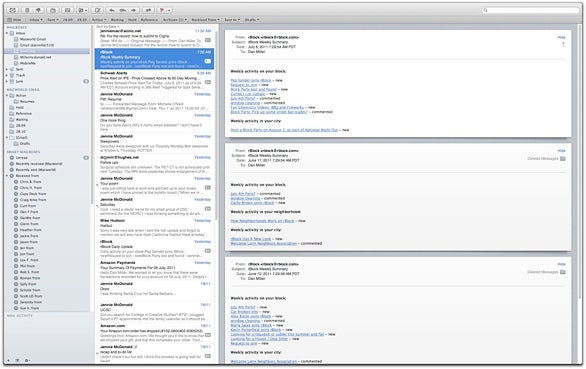The height and width of the screenshot is (369, 586).
Task: Open the jenniemac@sonic.net message
Action: click(x=154, y=38)
